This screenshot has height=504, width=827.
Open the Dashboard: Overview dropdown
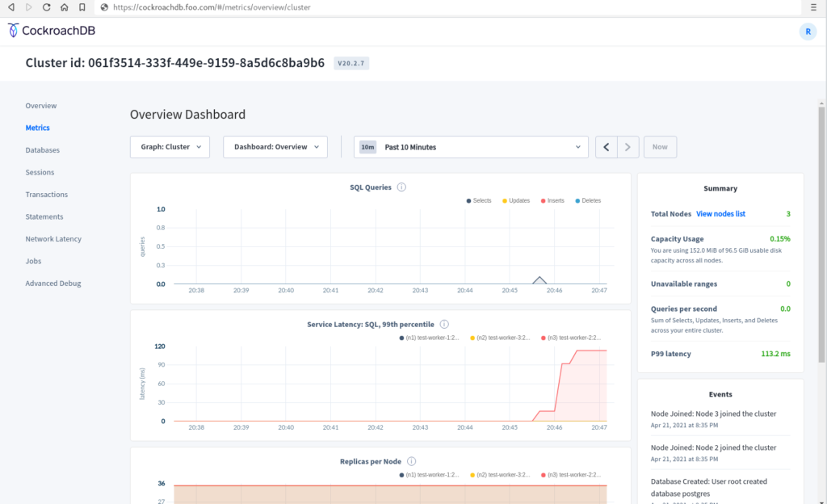275,147
